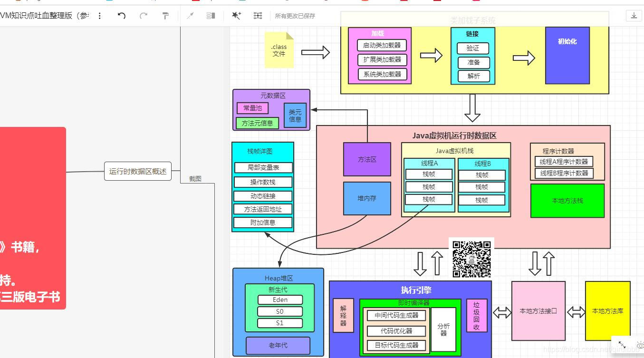Image resolution: width=644 pixels, height=358 pixels.
Task: Click the 类元信息 blue box
Action: pos(295,116)
